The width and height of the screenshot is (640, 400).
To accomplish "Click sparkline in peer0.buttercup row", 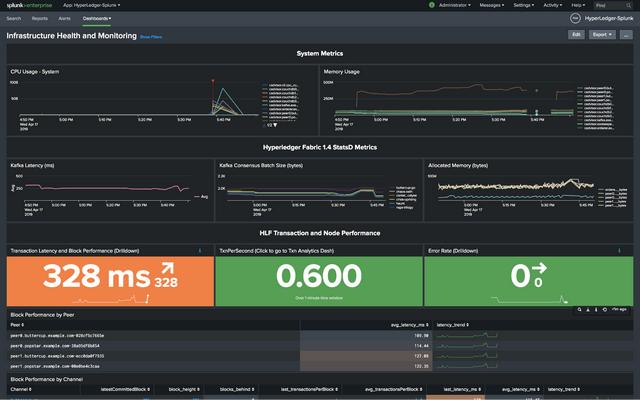I will point(467,336).
